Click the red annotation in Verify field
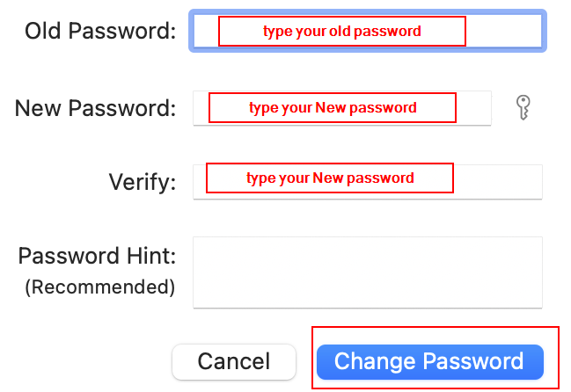The image size is (571, 392). pyautogui.click(x=329, y=178)
